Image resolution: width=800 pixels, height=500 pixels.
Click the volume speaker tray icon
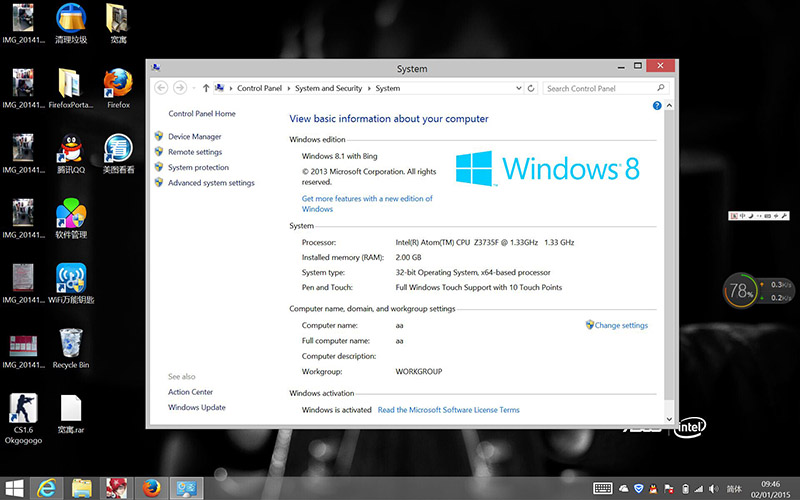tap(714, 489)
